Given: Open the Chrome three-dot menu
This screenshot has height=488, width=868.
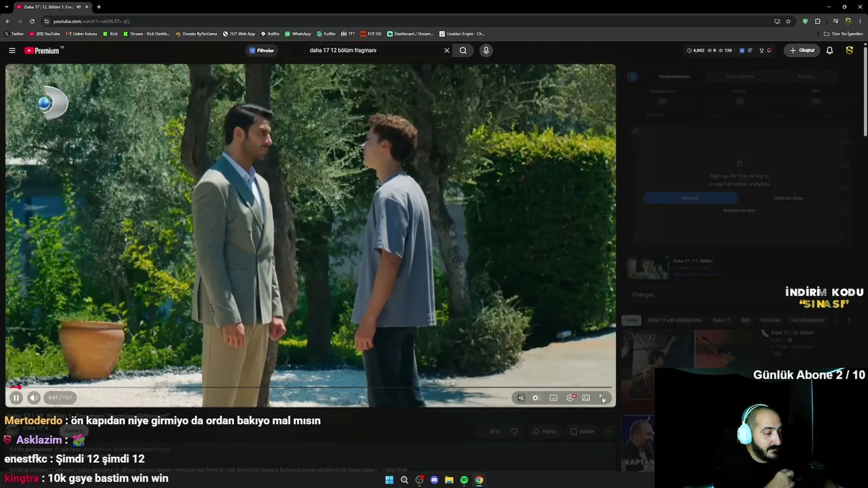Looking at the screenshot, I should click(860, 21).
